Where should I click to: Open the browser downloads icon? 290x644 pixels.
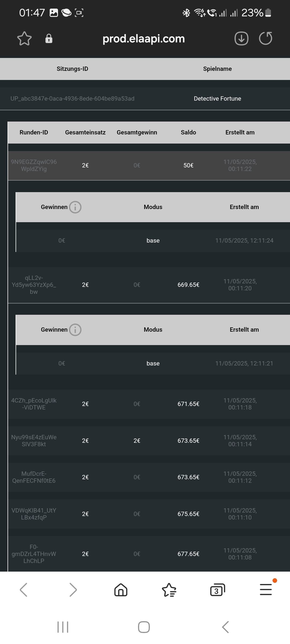tap(241, 38)
